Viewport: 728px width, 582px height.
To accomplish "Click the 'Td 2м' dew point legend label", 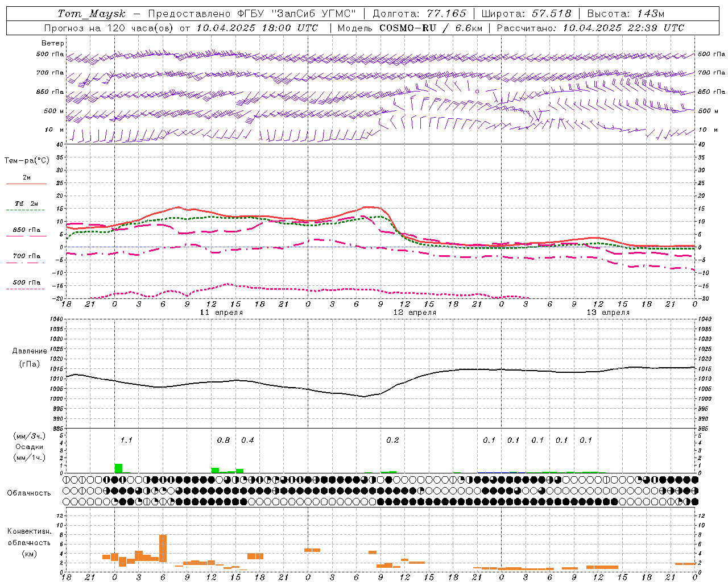I will point(27,203).
